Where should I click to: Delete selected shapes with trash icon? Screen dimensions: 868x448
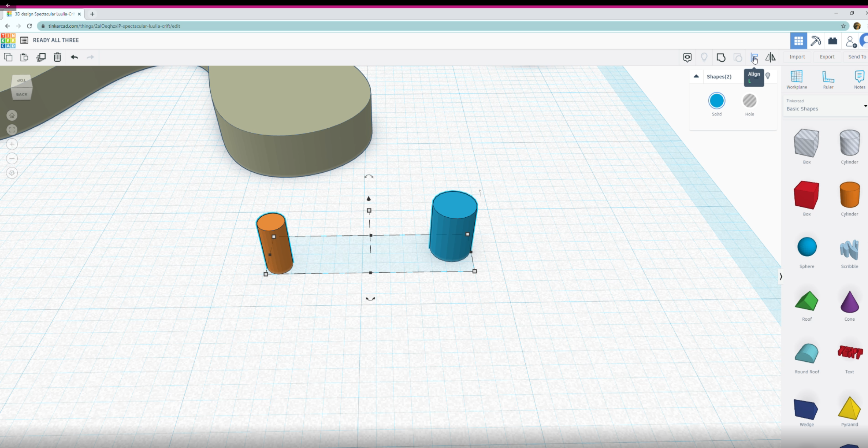57,57
